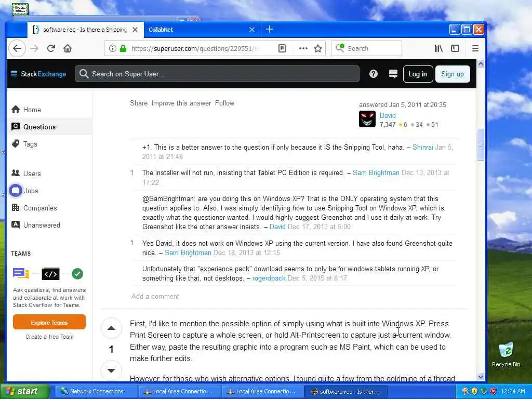Open the help question mark icon
Screen dimensions: 532x399
pos(373,74)
